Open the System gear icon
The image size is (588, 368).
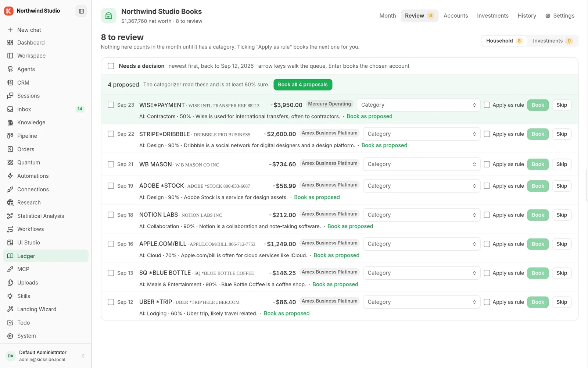pos(10,336)
